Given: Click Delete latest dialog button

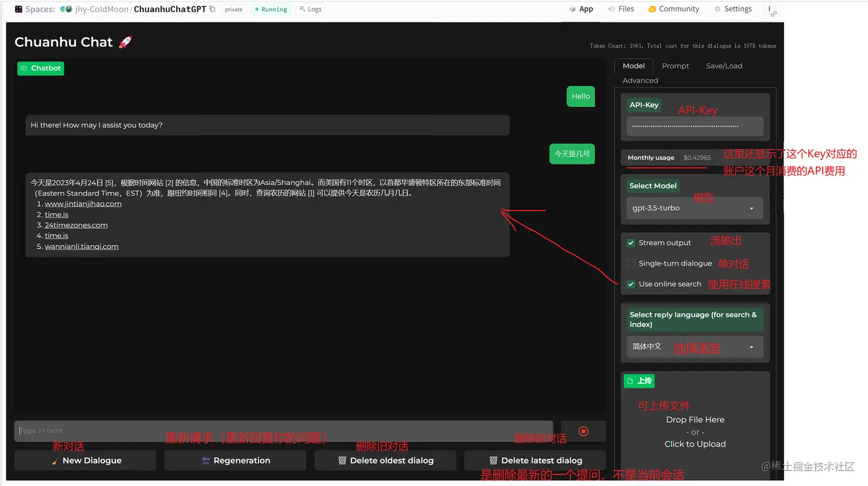Looking at the screenshot, I should 535,461.
